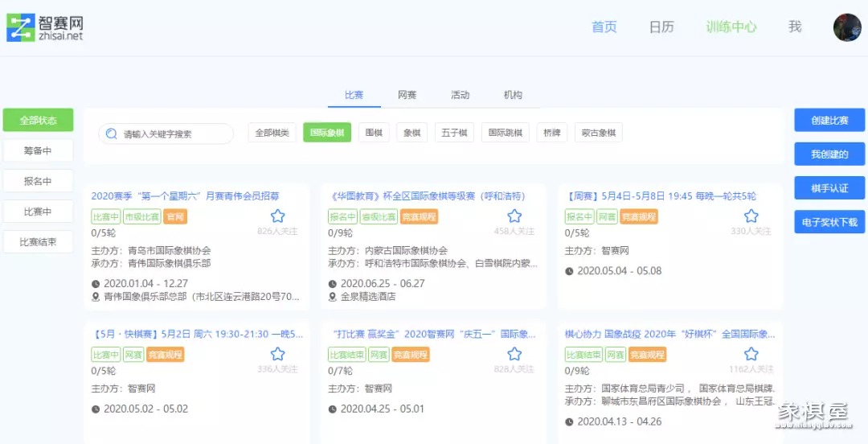Star the 2020赛季 青岛 monthly tournament card
This screenshot has width=868, height=444.
[277, 216]
